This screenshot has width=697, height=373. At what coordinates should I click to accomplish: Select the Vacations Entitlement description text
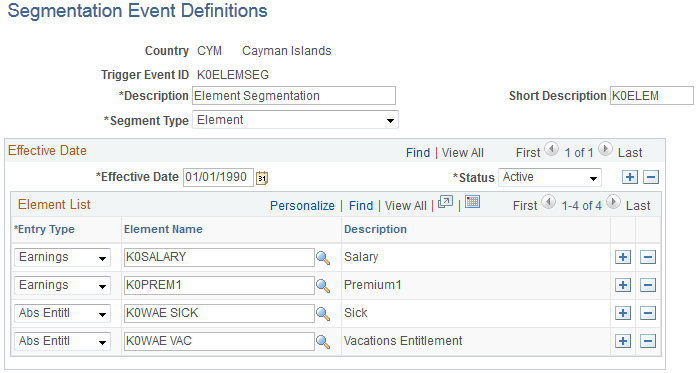tap(403, 341)
